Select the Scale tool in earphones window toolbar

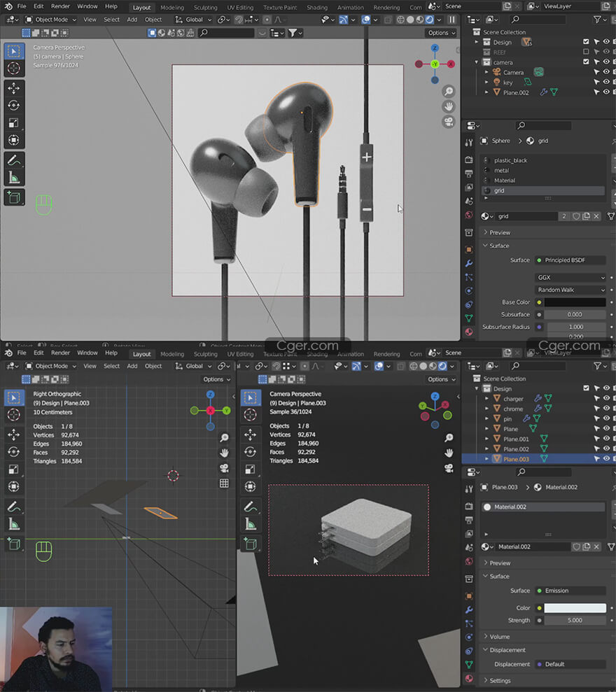click(x=14, y=122)
